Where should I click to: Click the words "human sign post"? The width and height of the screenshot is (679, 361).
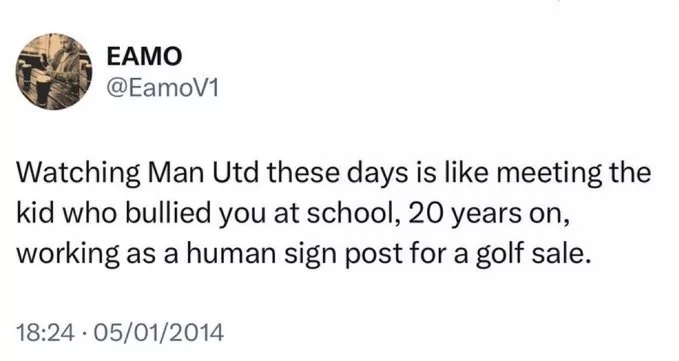(x=295, y=255)
